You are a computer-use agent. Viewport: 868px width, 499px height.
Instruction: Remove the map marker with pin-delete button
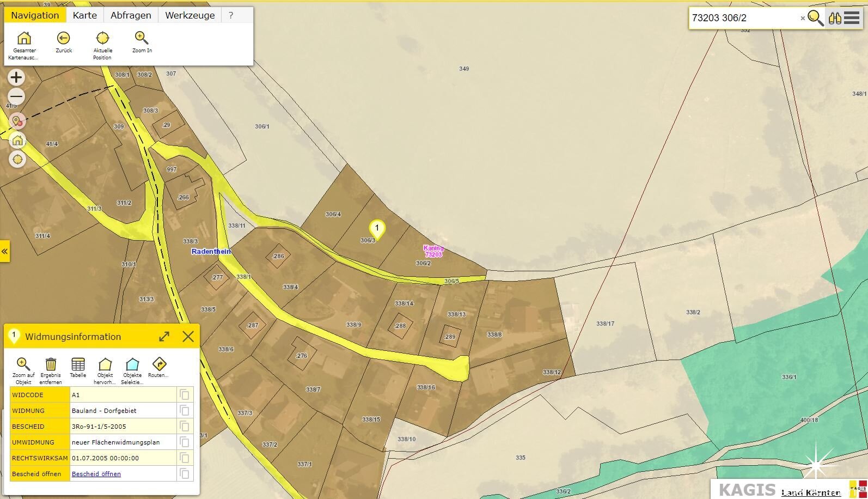[x=17, y=121]
